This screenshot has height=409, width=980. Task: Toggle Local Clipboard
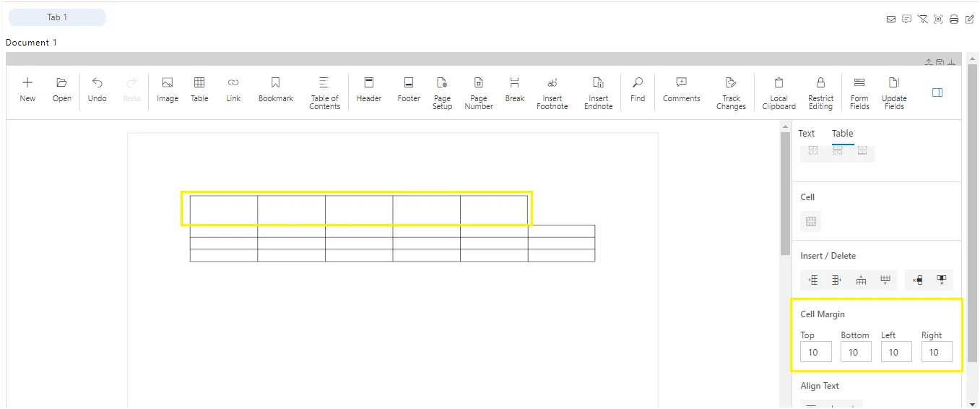coord(779,93)
